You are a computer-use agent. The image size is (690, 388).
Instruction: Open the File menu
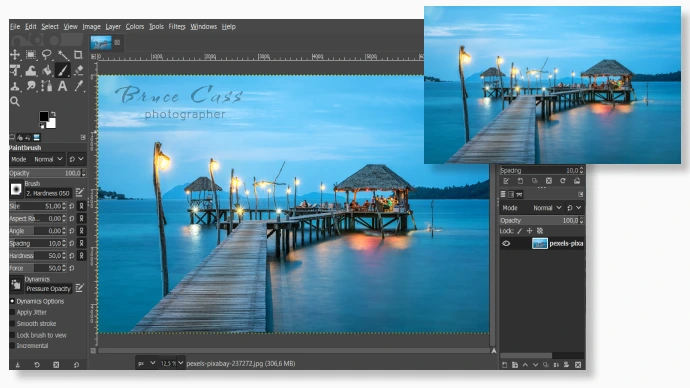tap(15, 26)
